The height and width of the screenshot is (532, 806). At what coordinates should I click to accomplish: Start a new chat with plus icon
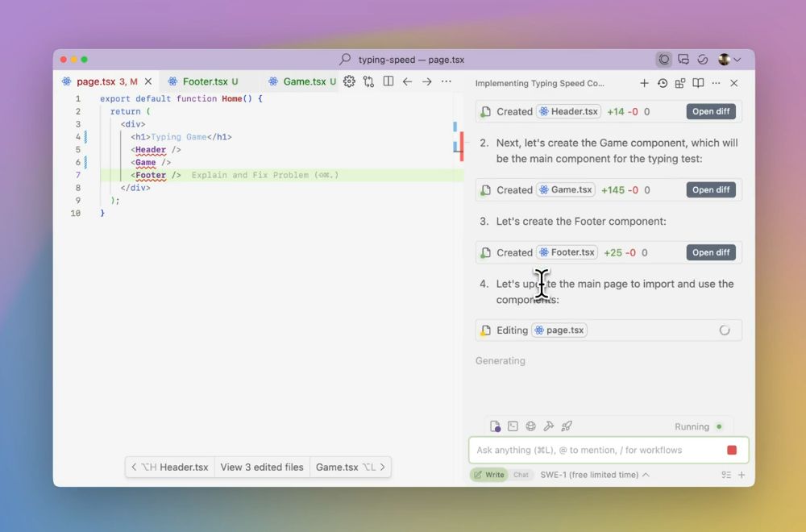click(644, 83)
